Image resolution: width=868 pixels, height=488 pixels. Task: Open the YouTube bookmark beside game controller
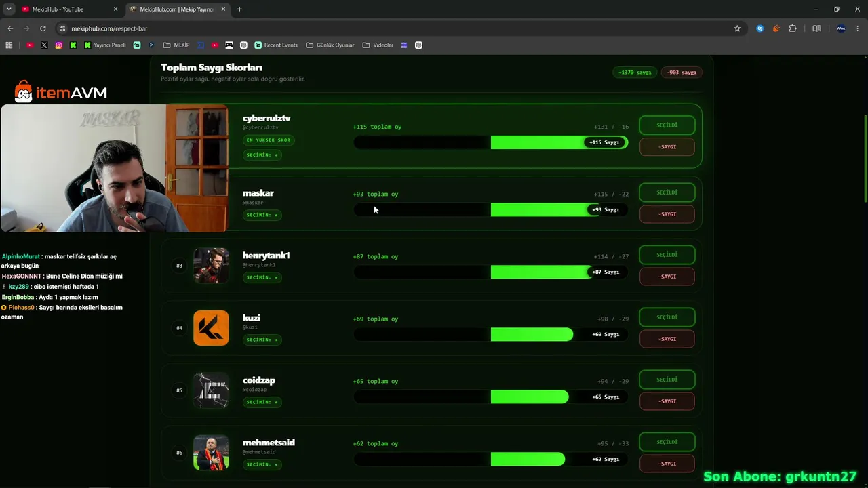(215, 45)
